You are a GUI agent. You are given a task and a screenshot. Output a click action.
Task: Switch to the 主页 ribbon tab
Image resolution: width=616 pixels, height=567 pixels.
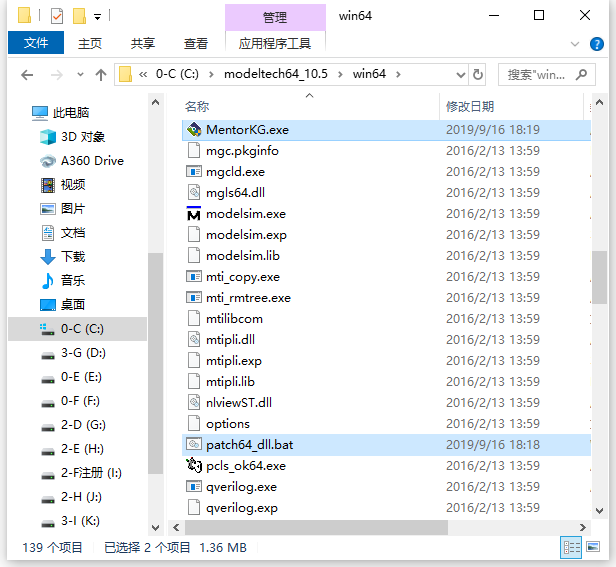[x=90, y=43]
